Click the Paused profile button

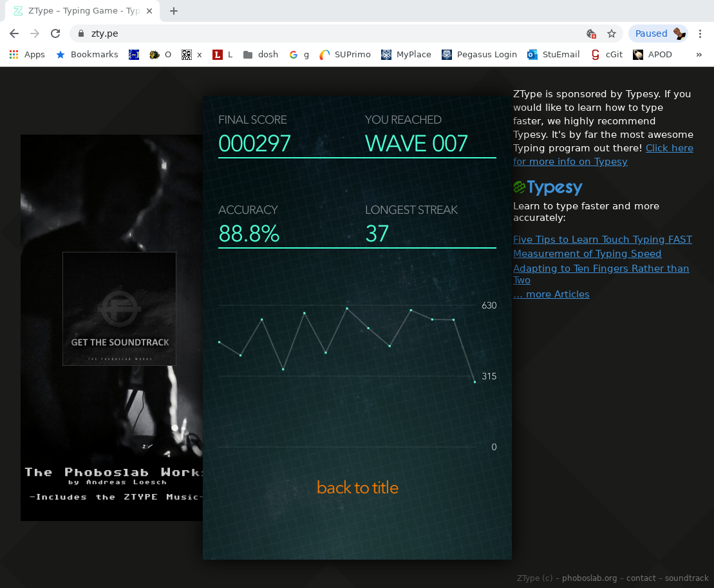point(657,33)
